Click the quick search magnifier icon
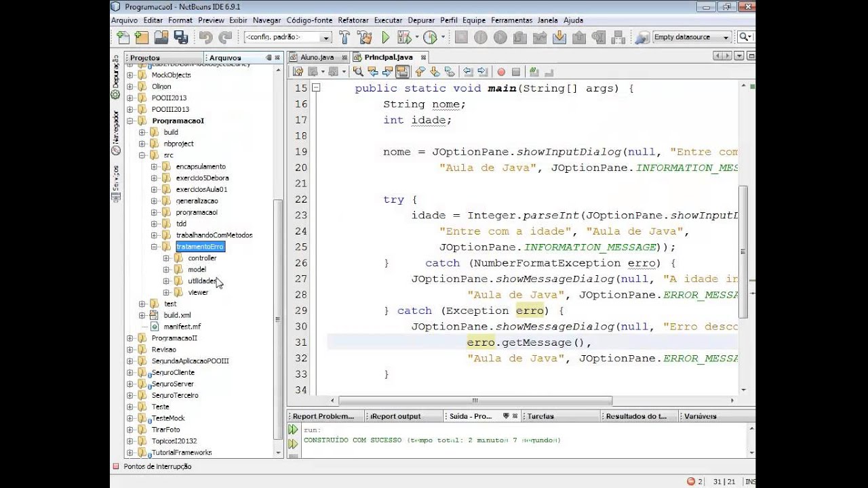Image resolution: width=868 pixels, height=488 pixels. point(744,37)
